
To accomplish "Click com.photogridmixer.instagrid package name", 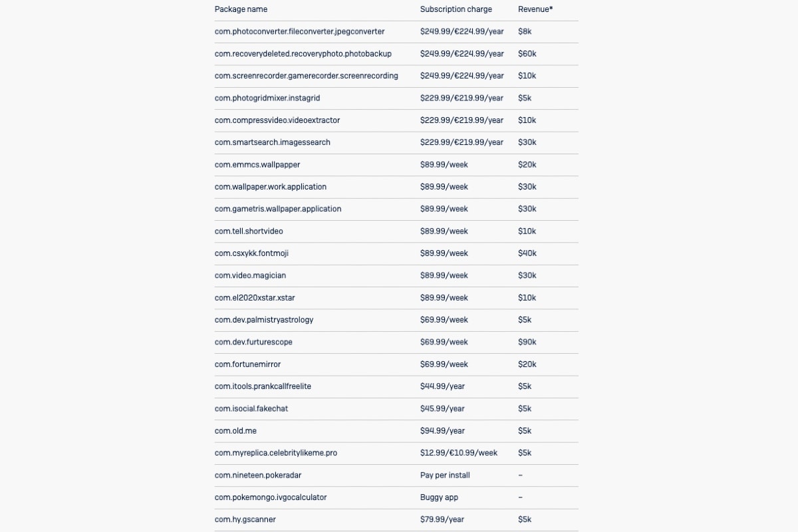I will pyautogui.click(x=267, y=98).
